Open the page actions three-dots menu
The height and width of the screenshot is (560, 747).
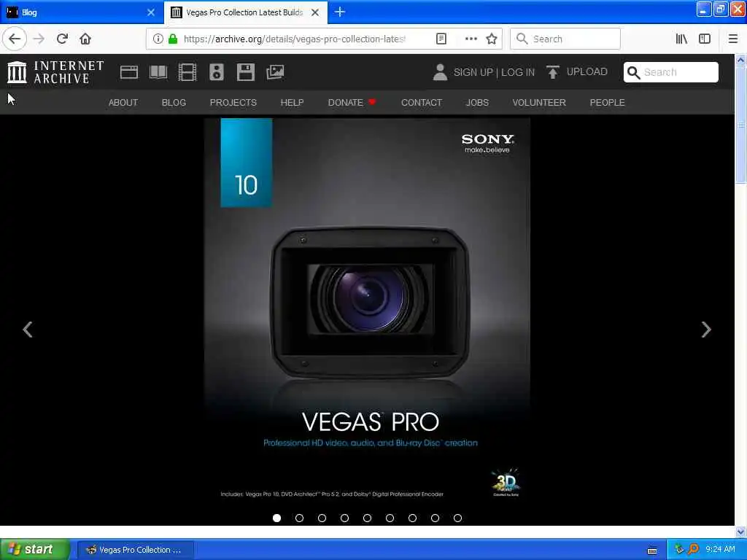pyautogui.click(x=471, y=39)
